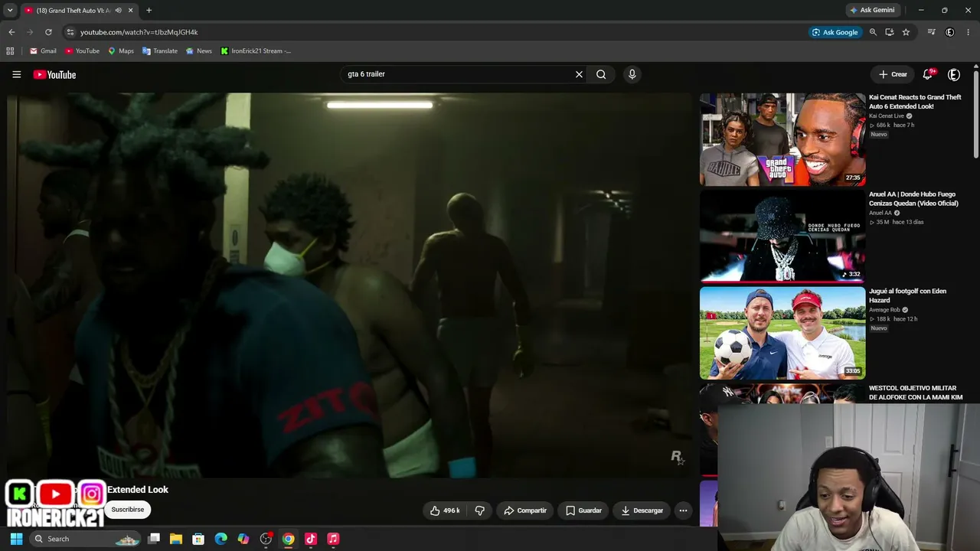
Task: Click the install app icon in address bar
Action: click(889, 32)
